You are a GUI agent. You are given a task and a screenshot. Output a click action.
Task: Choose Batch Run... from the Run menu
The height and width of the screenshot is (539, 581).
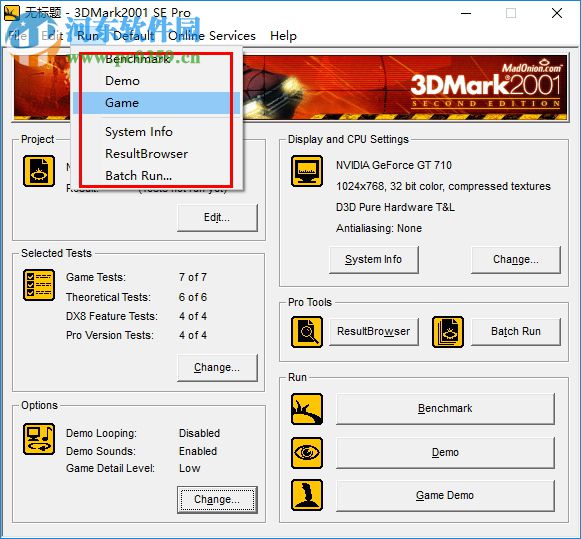click(x=156, y=176)
